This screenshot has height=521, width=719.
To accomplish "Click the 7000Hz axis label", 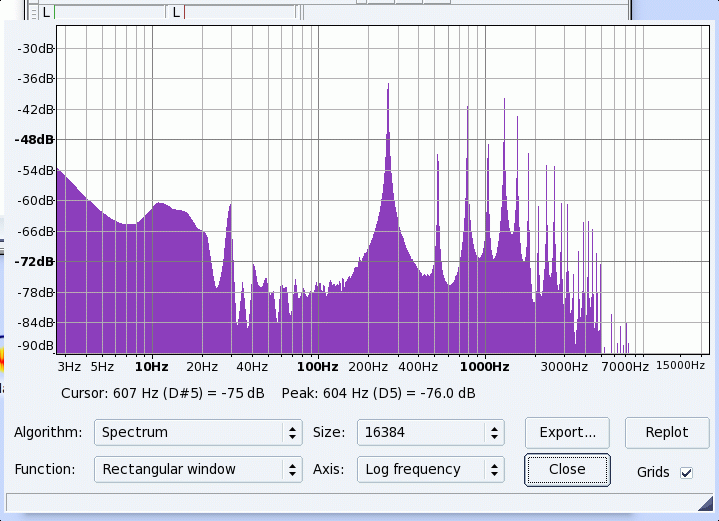I will [625, 367].
